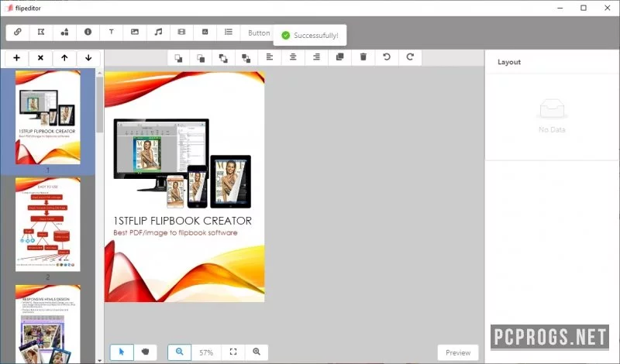Image resolution: width=620 pixels, height=364 pixels.
Task: Click the small square chart icon in top toolbar
Action: (205, 33)
